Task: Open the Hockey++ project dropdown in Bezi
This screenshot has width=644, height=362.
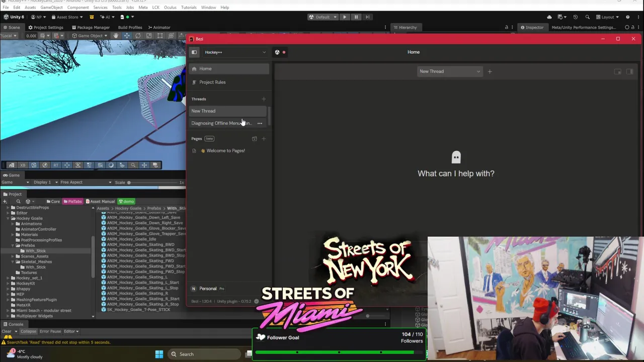Action: tap(235, 52)
